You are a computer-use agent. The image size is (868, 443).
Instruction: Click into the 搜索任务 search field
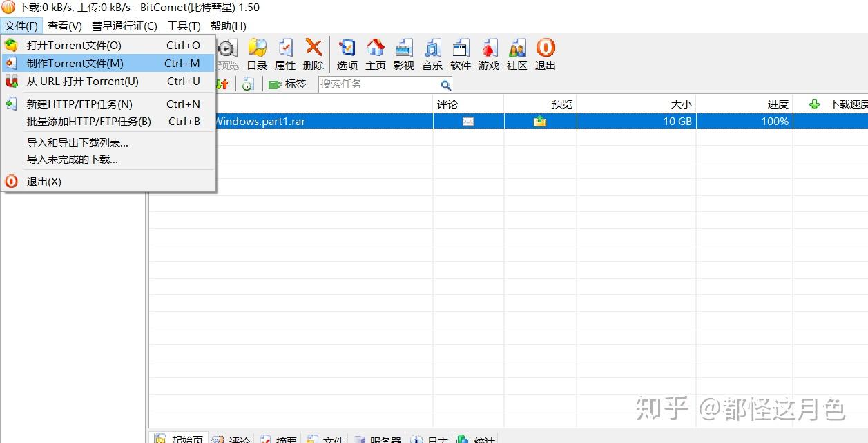tap(378, 84)
